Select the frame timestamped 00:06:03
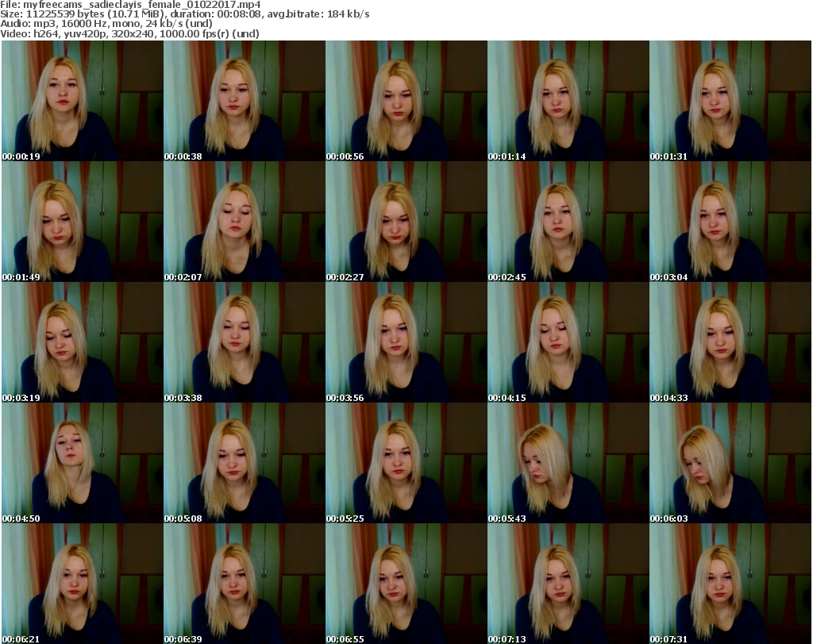Viewport: 813px width, 644px height. 730,463
